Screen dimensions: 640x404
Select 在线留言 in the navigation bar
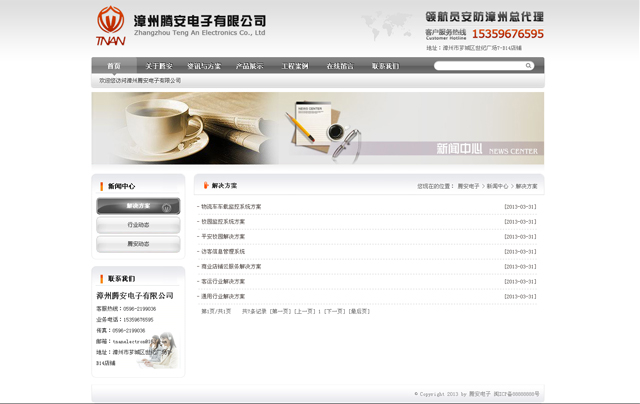[340, 66]
